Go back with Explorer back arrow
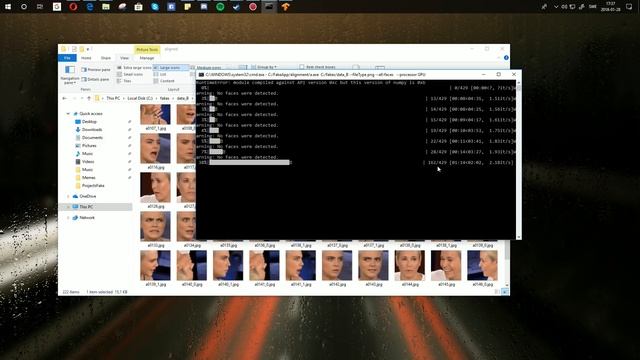 click(x=64, y=98)
